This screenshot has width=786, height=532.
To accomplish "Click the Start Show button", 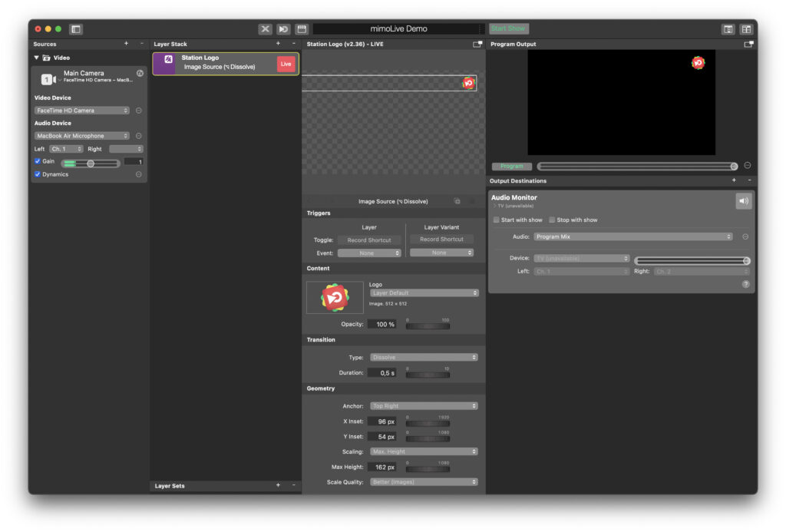I will coord(509,28).
